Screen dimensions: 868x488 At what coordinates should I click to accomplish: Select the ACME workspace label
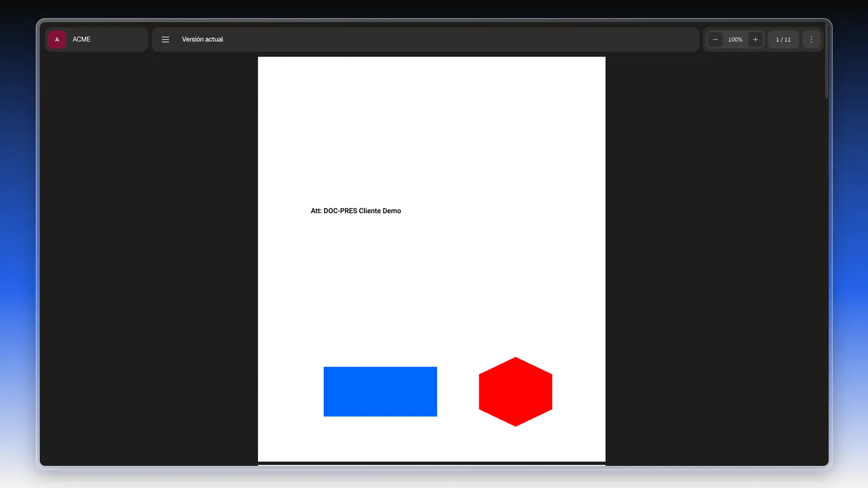point(81,39)
